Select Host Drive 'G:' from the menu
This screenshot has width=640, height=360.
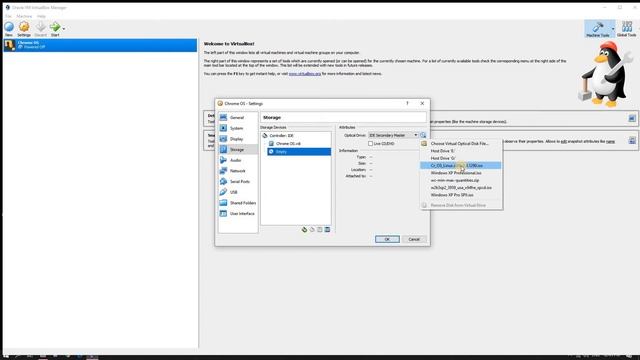point(461,158)
